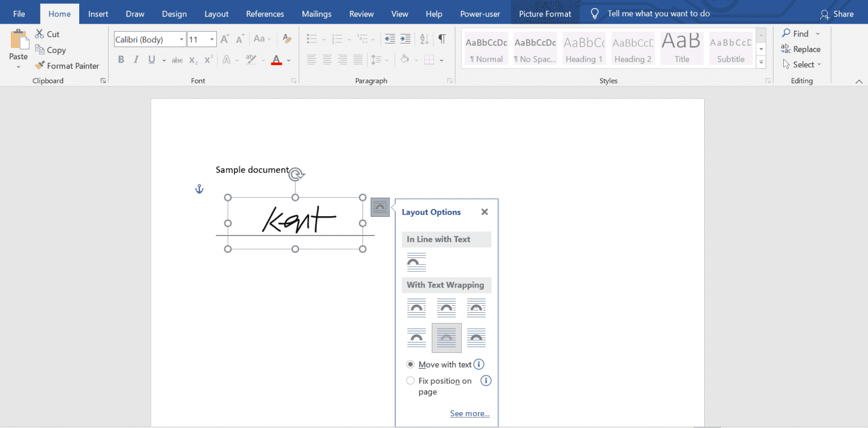Click the Sort icon in Paragraph group
Image resolution: width=868 pixels, height=428 pixels.
(x=424, y=39)
